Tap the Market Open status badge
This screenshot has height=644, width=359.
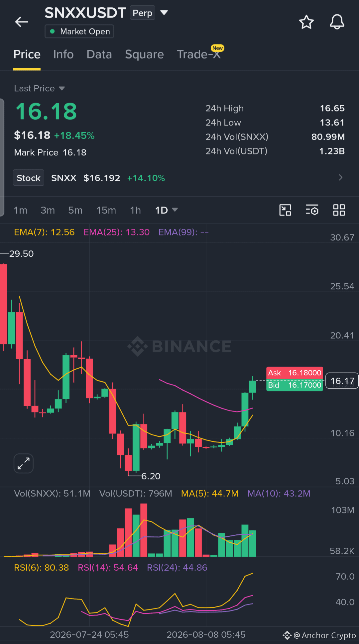tap(79, 32)
